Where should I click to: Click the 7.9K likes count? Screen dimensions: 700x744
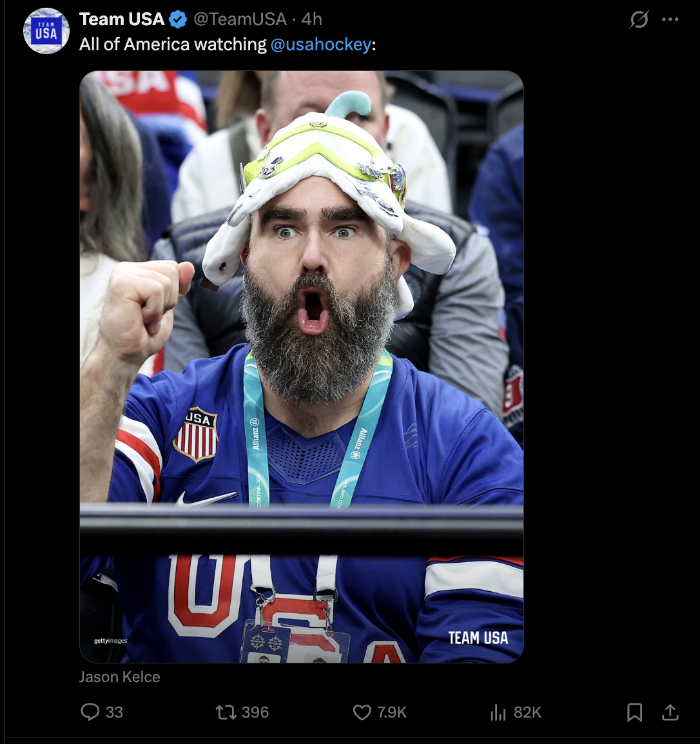392,712
